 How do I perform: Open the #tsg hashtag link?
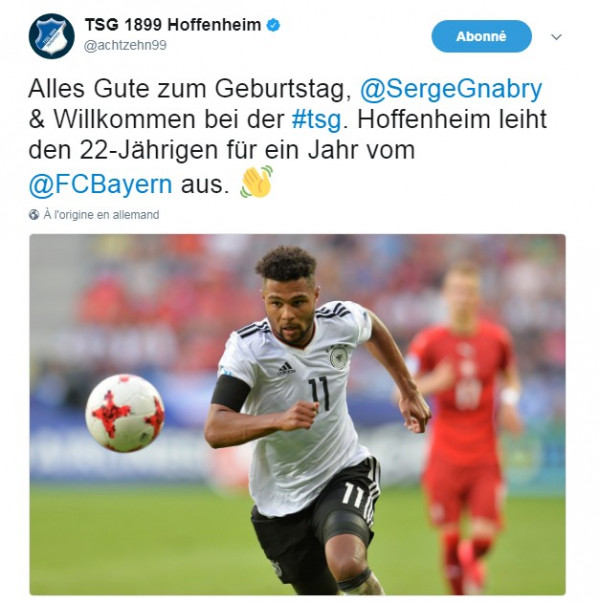[x=317, y=120]
